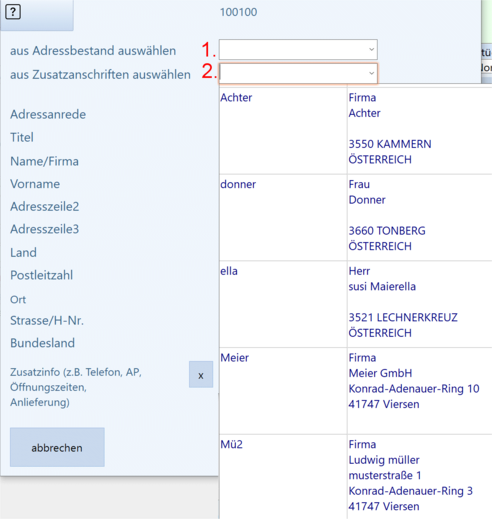
Task: Click the Postleitzahl label
Action: (x=42, y=275)
